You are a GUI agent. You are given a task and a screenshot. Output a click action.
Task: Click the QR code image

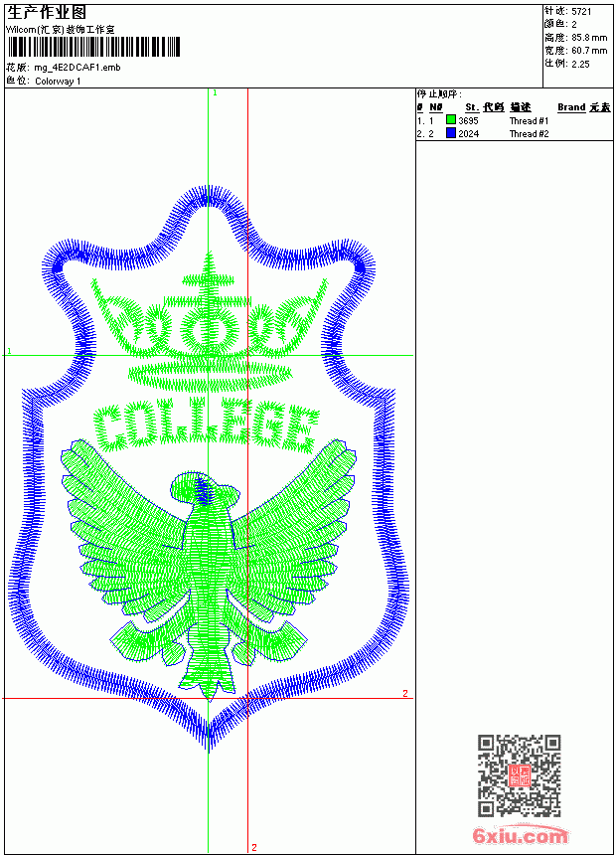(520, 775)
